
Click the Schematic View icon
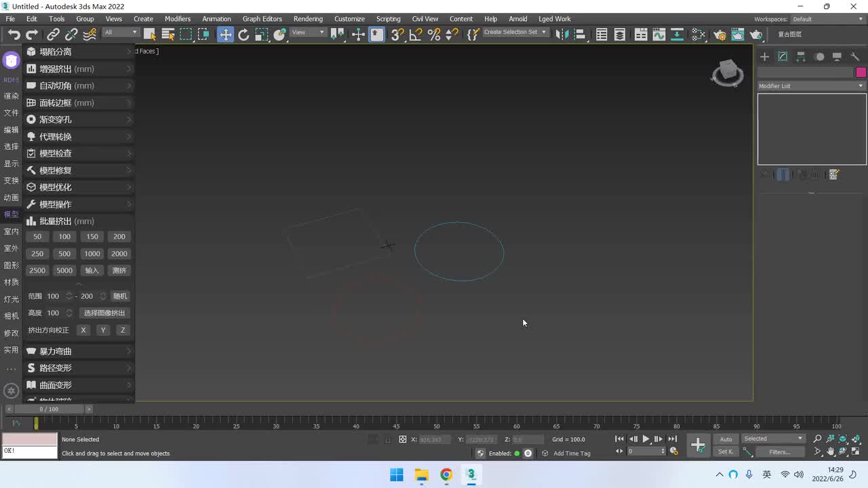point(677,35)
